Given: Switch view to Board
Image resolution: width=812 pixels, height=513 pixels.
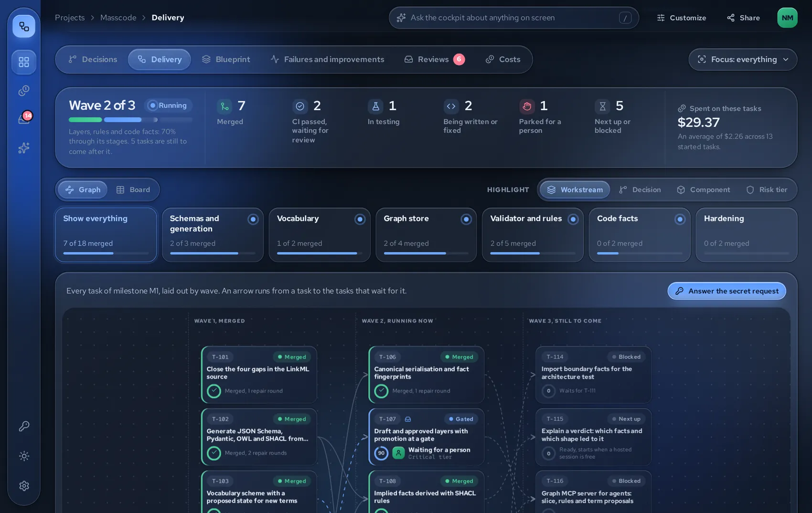Looking at the screenshot, I should coord(133,189).
